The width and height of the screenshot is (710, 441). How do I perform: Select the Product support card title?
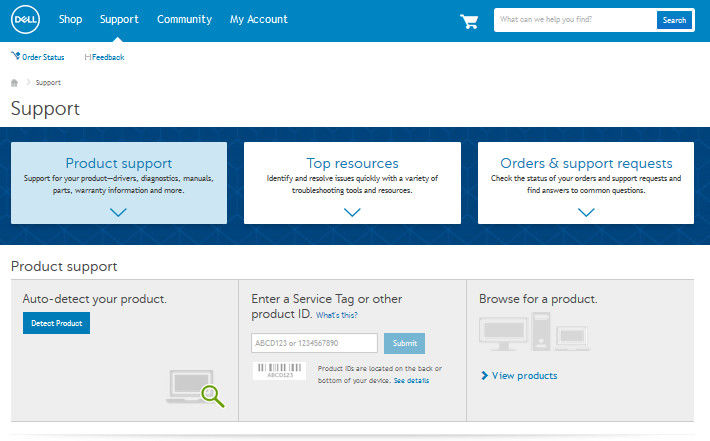[x=119, y=163]
